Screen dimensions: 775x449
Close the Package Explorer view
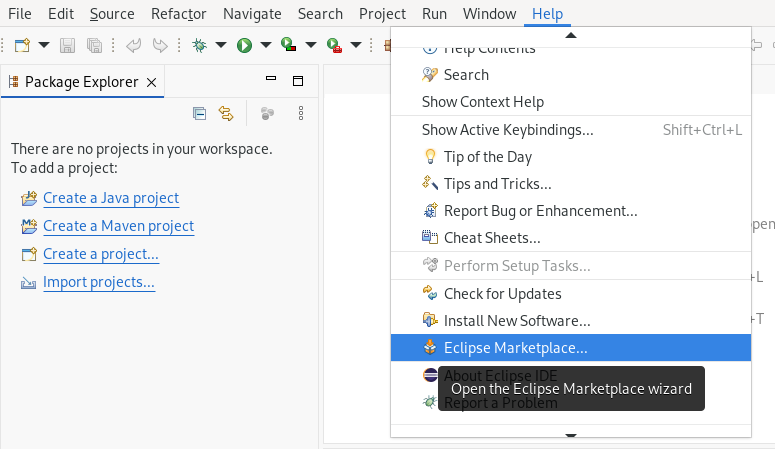coord(152,83)
